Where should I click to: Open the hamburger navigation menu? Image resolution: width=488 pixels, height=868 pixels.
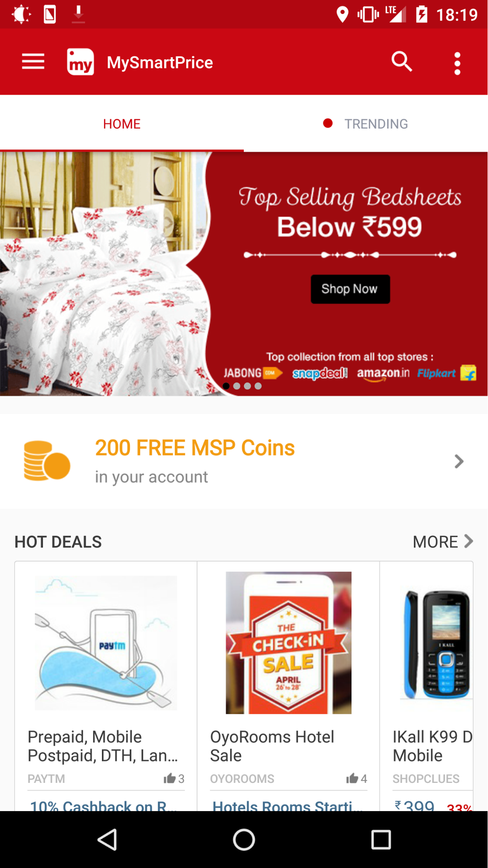point(33,62)
